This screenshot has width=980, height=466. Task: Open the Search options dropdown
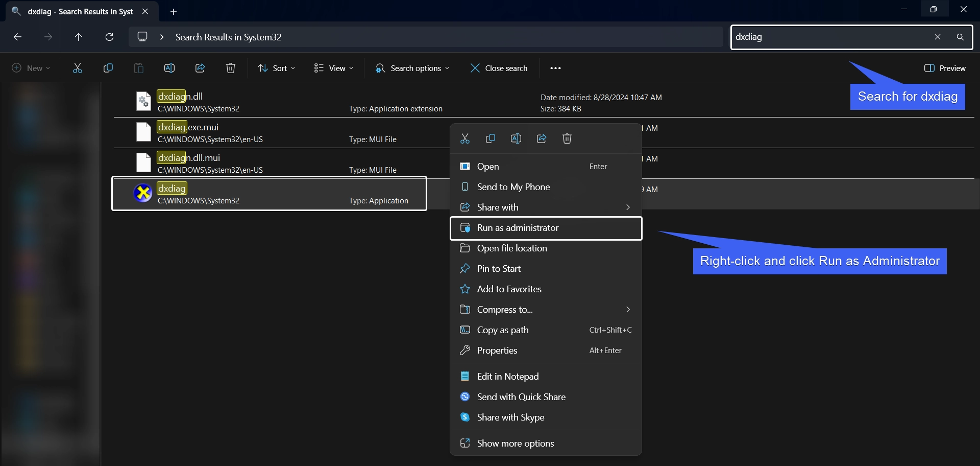[412, 68]
